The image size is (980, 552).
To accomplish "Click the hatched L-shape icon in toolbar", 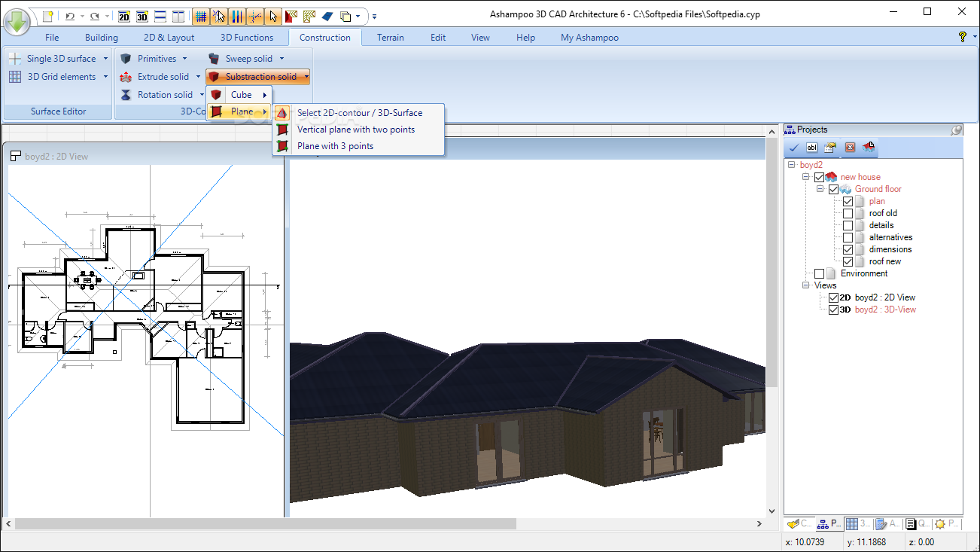I will pos(309,16).
